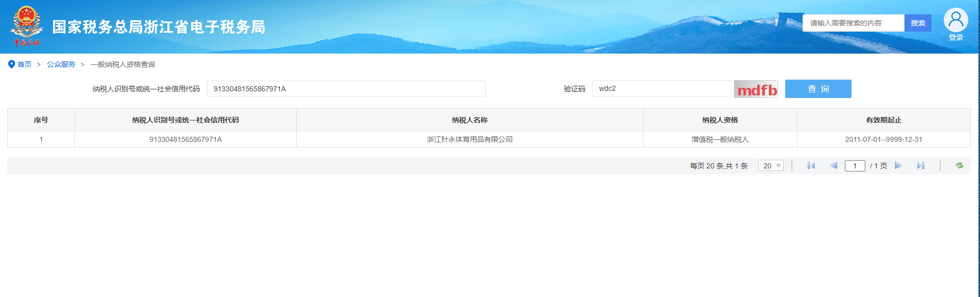Screen dimensions: 980x297
Task: Refresh the mdfb captcha image
Action: pos(756,89)
